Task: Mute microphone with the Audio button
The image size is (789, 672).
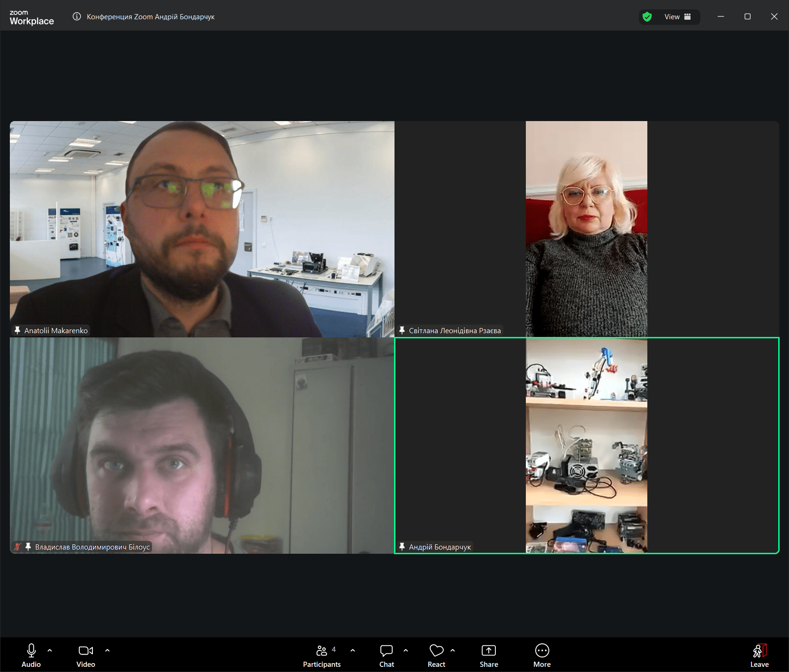Action: [31, 655]
